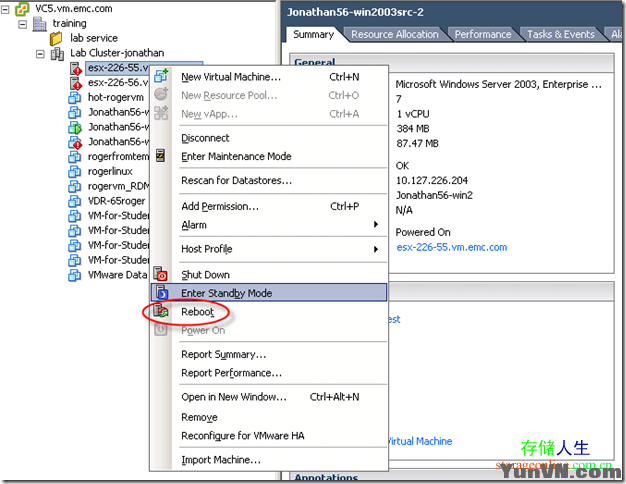
Task: Click the training datacenter icon
Action: 40,24
